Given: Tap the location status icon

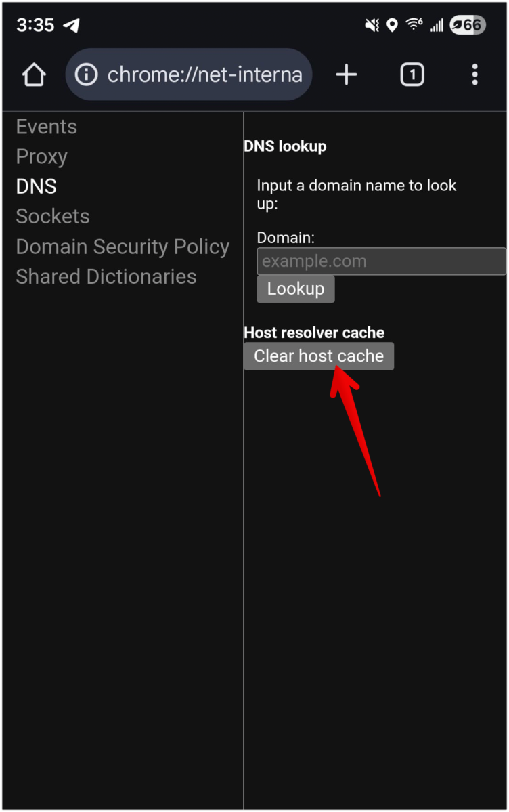Looking at the screenshot, I should [392, 25].
